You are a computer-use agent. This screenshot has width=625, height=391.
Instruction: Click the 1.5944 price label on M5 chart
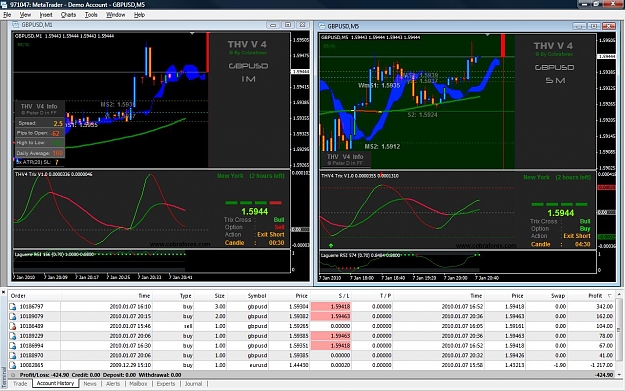(560, 213)
